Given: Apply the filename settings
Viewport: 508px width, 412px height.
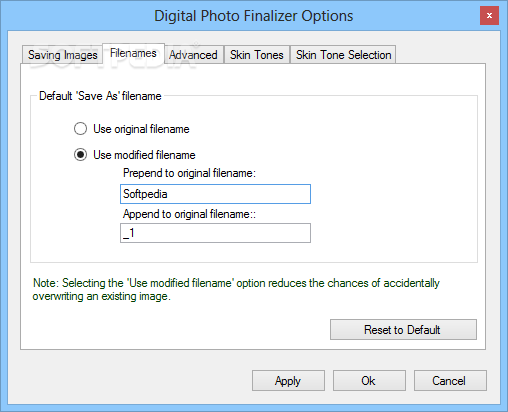Looking at the screenshot, I should coord(288,380).
